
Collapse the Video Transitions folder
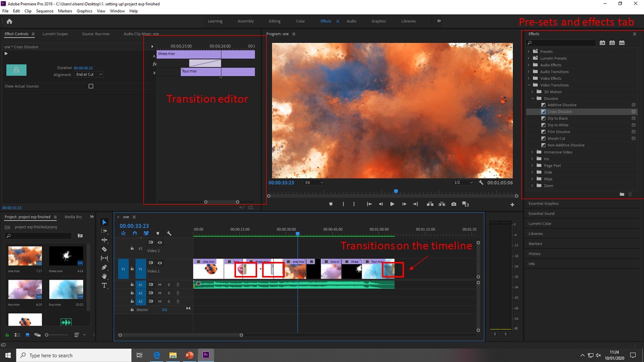pos(529,85)
